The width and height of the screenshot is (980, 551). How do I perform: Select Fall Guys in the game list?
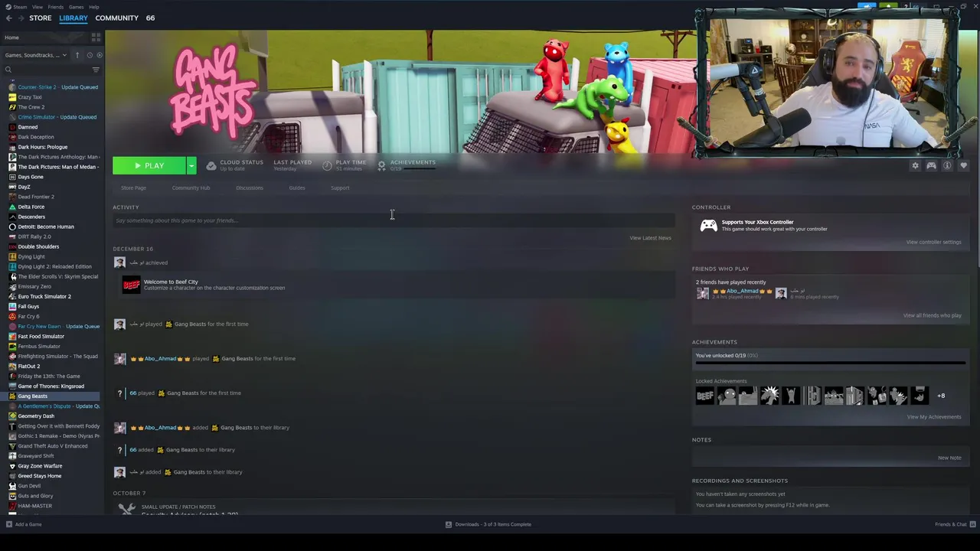click(x=28, y=306)
